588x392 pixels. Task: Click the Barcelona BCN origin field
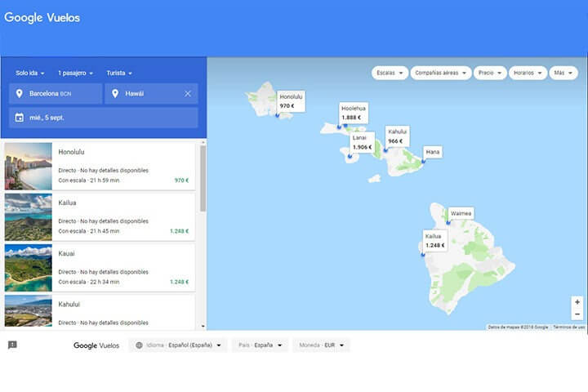[x=56, y=93]
